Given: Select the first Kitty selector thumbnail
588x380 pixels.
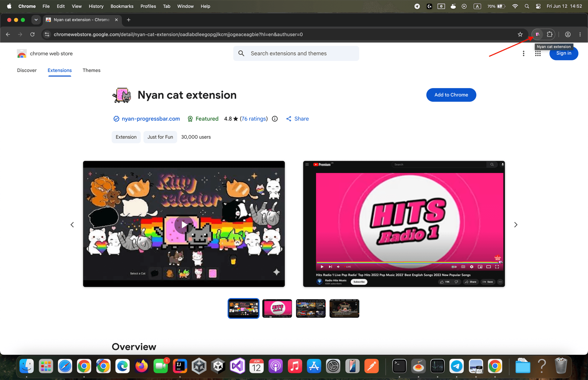Looking at the screenshot, I should 243,308.
